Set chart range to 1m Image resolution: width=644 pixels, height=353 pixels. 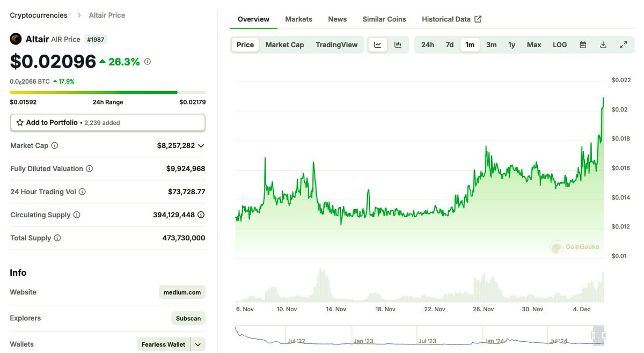(x=470, y=45)
